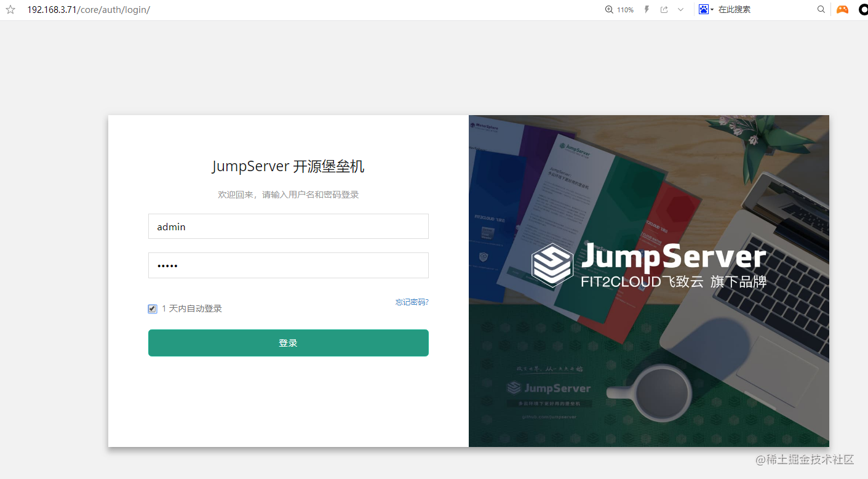Image resolution: width=868 pixels, height=479 pixels.
Task: Click the username field containing admin
Action: [x=289, y=227]
